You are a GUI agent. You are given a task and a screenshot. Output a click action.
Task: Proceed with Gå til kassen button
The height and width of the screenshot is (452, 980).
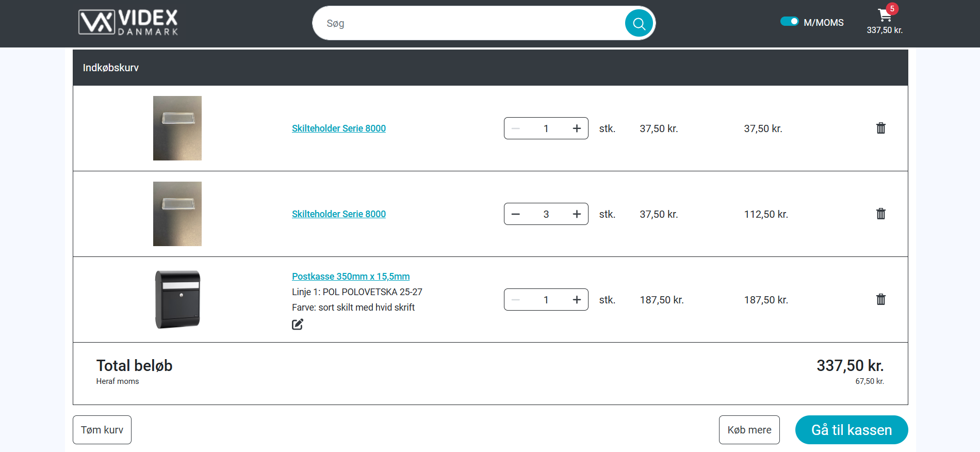(851, 430)
